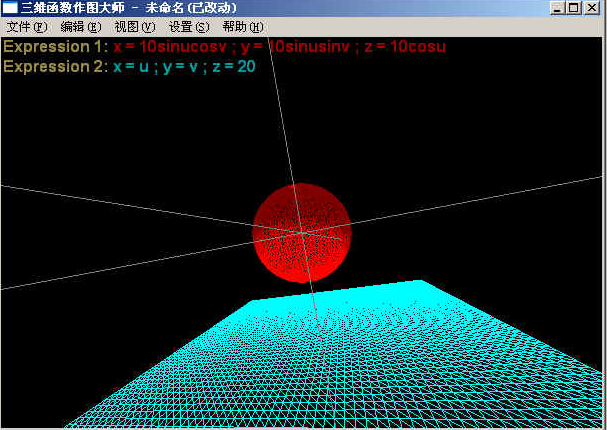Close the 三维函数作图大师 window
Screen dimensions: 607x430
(591, 8)
